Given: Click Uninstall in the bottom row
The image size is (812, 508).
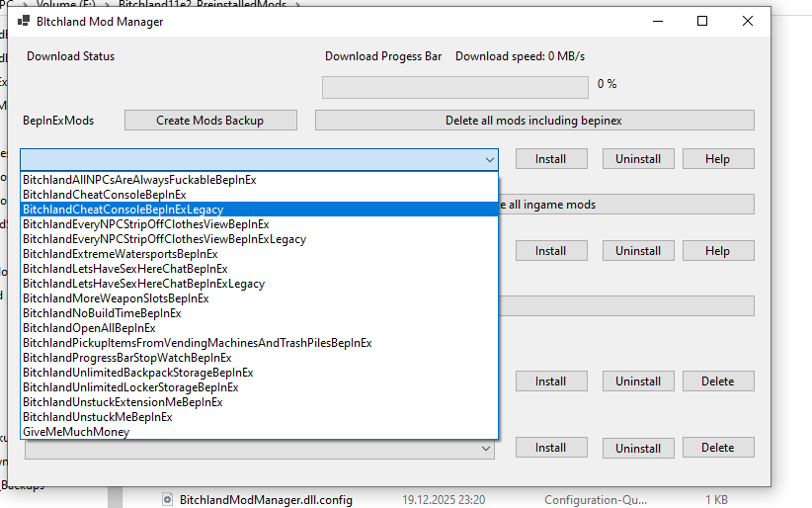Looking at the screenshot, I should pos(638,448).
